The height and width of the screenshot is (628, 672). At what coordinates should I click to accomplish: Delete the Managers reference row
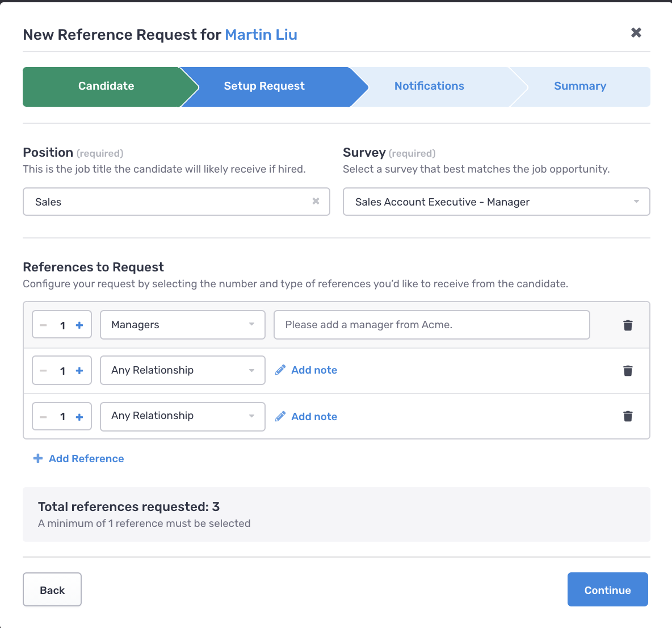click(628, 325)
